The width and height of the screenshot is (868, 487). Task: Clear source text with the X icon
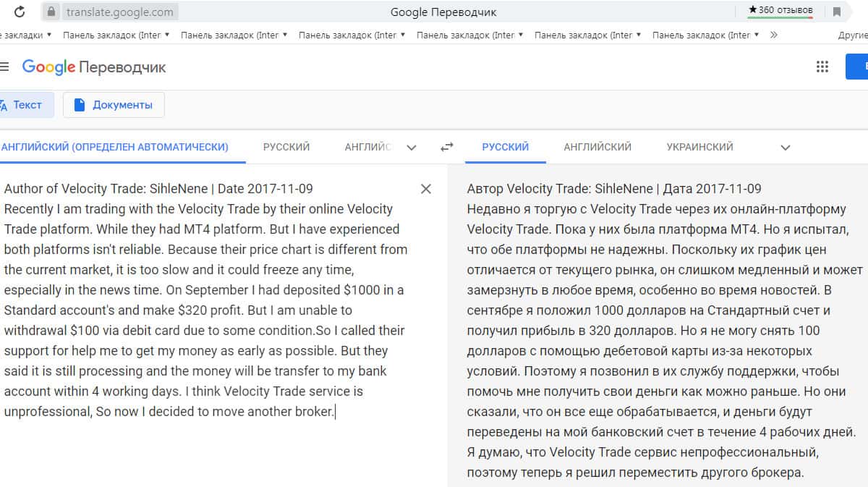426,189
